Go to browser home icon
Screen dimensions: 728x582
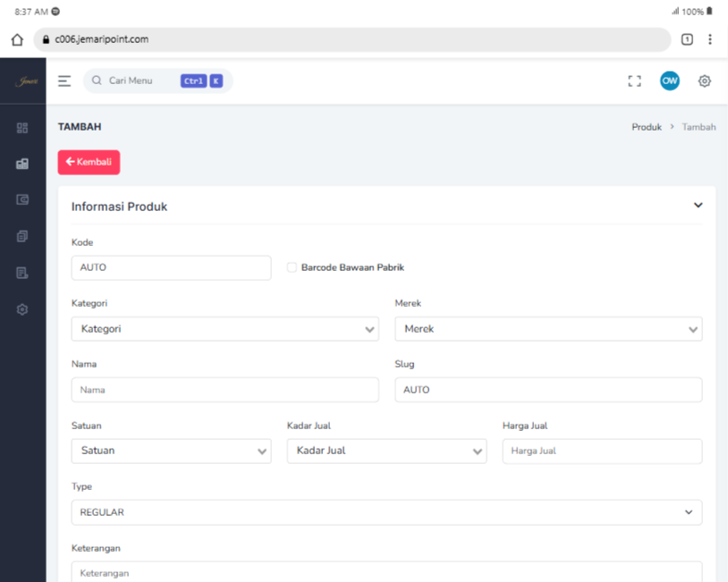coord(16,39)
